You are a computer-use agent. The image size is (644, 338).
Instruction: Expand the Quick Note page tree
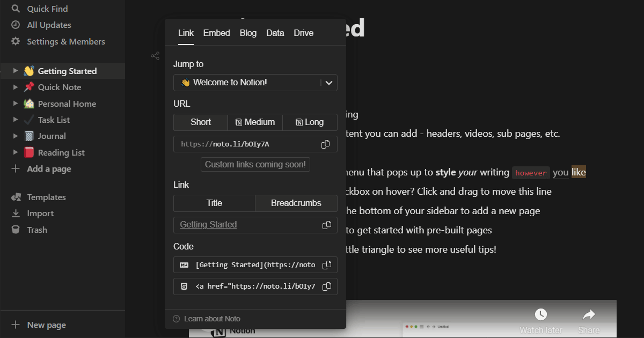[16, 87]
